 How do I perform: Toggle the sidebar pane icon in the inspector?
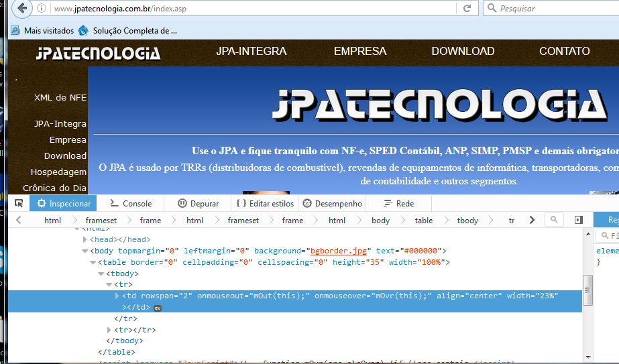578,220
